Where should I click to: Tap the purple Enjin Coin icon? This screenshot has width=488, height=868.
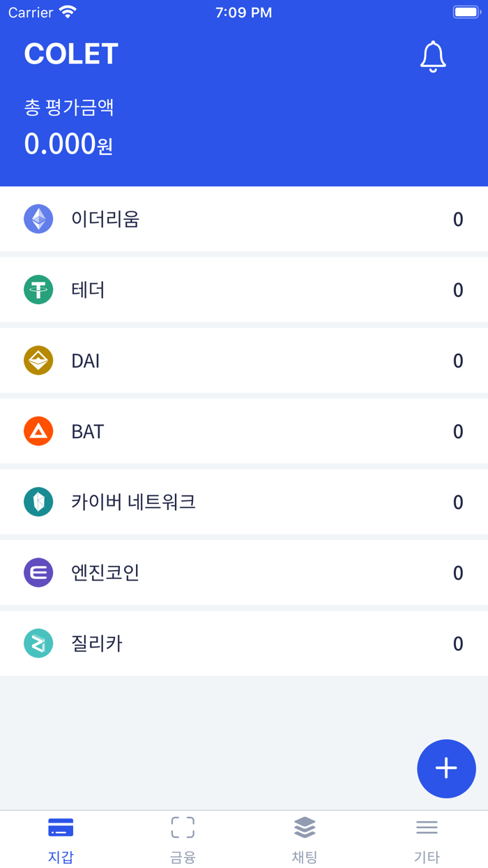[38, 573]
